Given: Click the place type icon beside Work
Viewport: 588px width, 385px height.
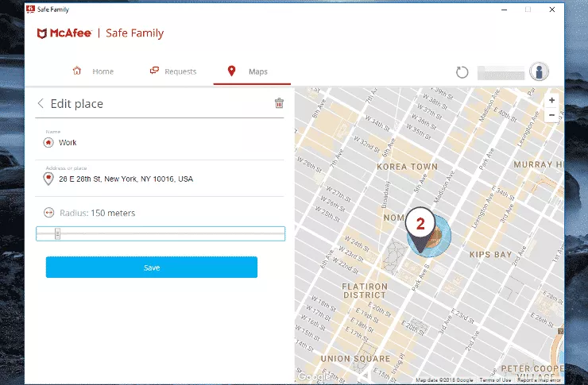Looking at the screenshot, I should pyautogui.click(x=48, y=143).
